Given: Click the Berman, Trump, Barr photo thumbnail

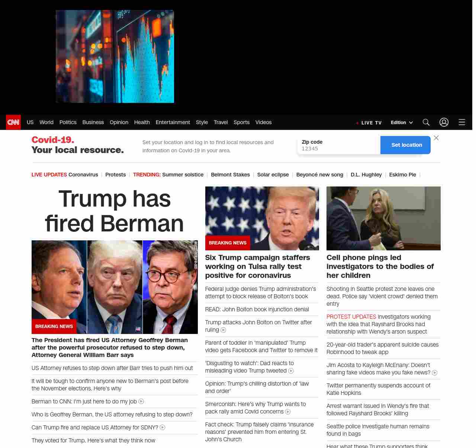Looking at the screenshot, I should 115,287.
